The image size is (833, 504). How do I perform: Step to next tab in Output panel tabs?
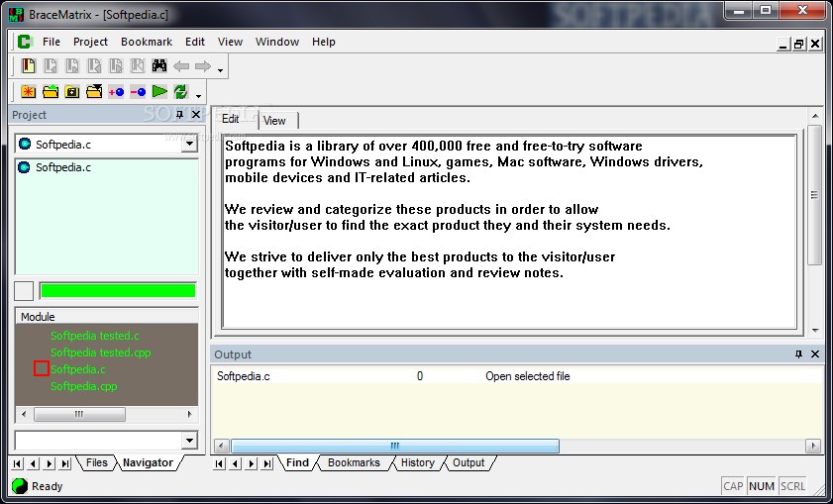tap(252, 463)
